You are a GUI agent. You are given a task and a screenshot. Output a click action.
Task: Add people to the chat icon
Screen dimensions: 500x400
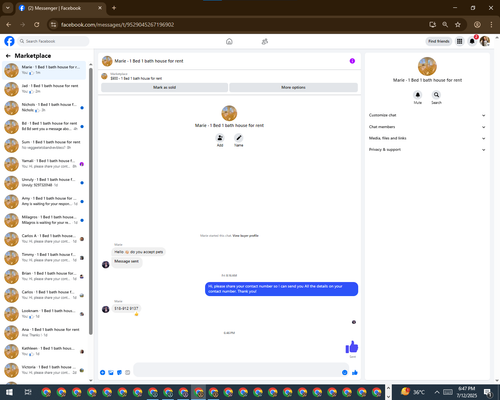[220, 138]
